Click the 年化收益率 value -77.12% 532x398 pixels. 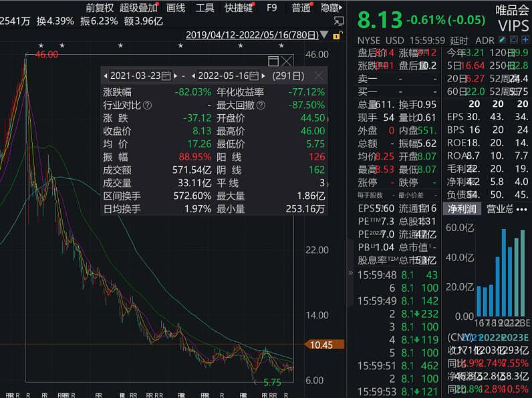coord(306,92)
